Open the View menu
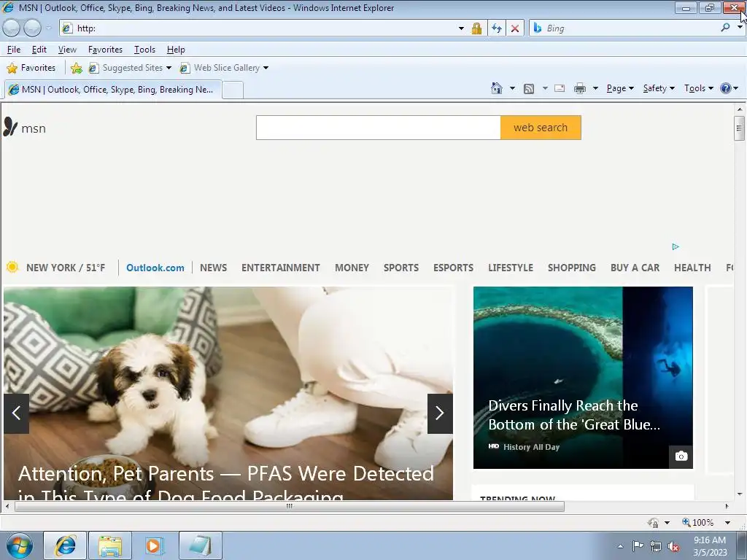Image resolution: width=747 pixels, height=560 pixels. [67, 50]
